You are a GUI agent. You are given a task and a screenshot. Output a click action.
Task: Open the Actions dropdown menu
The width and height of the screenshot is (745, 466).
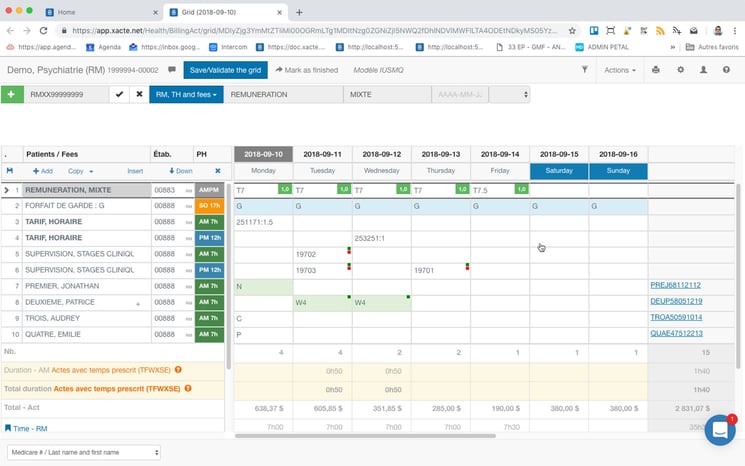tap(620, 70)
